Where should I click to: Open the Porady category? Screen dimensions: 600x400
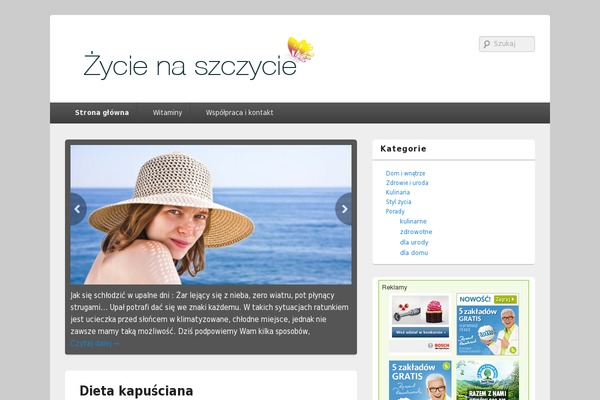coord(395,211)
